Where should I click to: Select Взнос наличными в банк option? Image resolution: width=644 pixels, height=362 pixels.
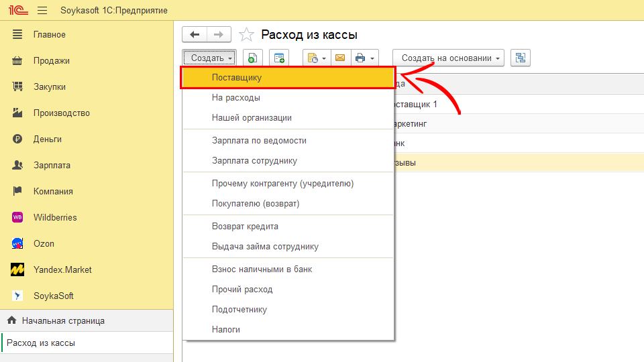262,269
